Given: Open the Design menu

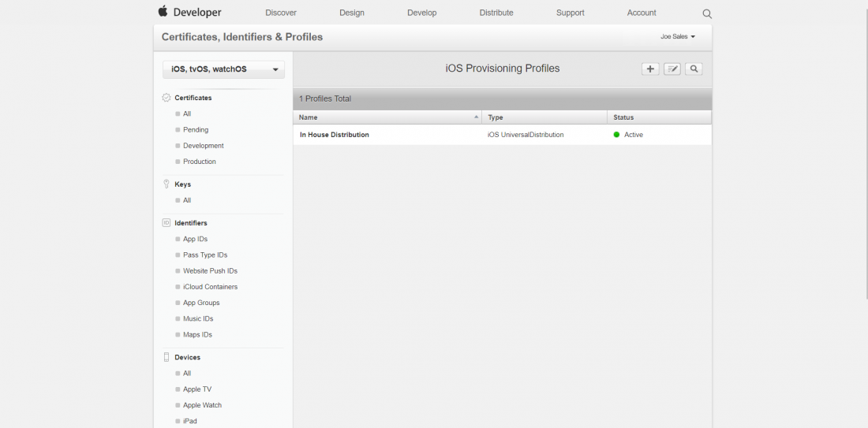Looking at the screenshot, I should click(x=351, y=13).
